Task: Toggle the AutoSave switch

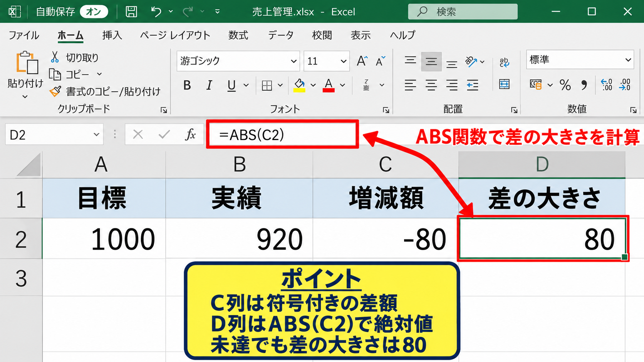Action: 94,12
